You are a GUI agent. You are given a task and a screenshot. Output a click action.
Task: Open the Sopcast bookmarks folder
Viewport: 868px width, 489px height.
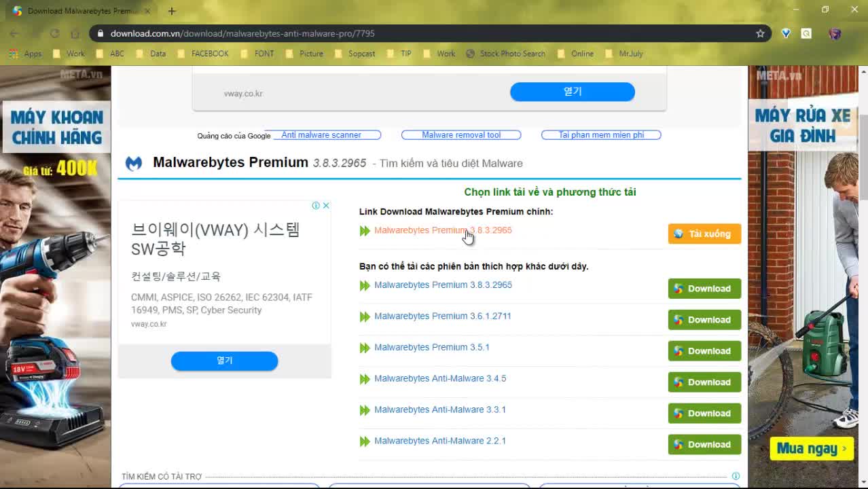point(355,54)
